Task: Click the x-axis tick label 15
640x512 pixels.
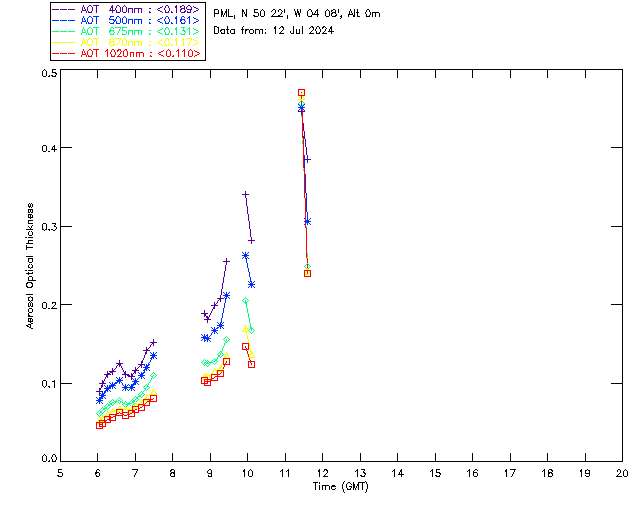Action: 435,474
